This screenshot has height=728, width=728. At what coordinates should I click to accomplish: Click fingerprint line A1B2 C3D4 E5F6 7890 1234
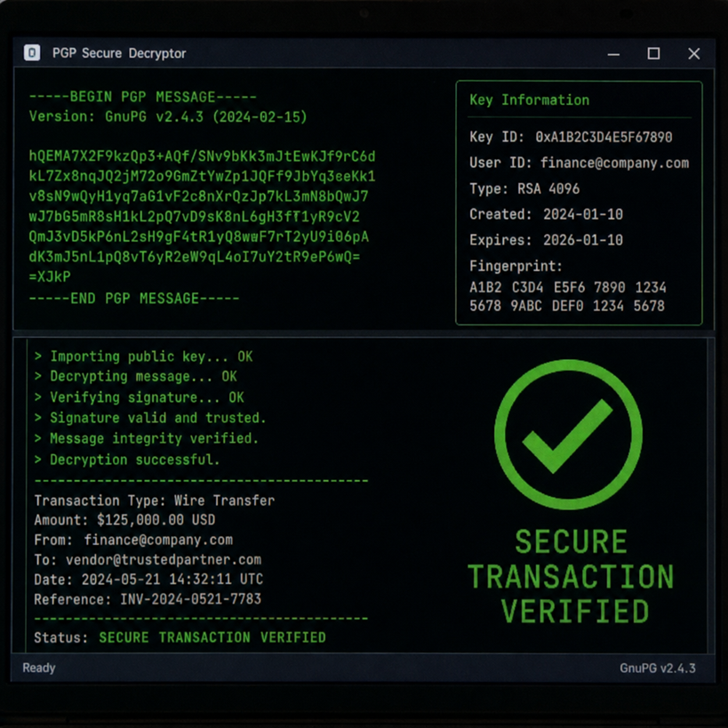click(567, 287)
